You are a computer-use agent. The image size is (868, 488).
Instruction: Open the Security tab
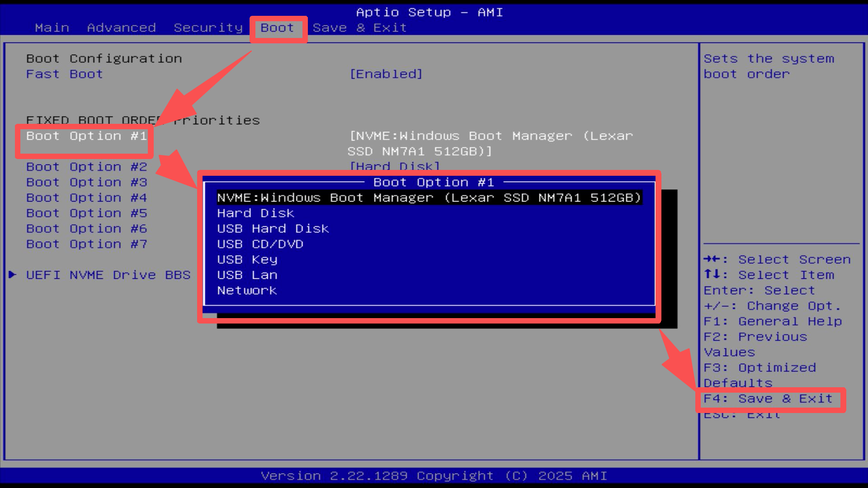tap(208, 28)
